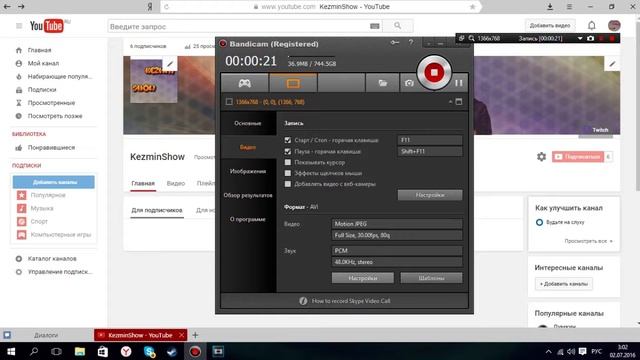
Task: Select Bandicam screen recording mode rectangle icon
Action: click(x=293, y=83)
